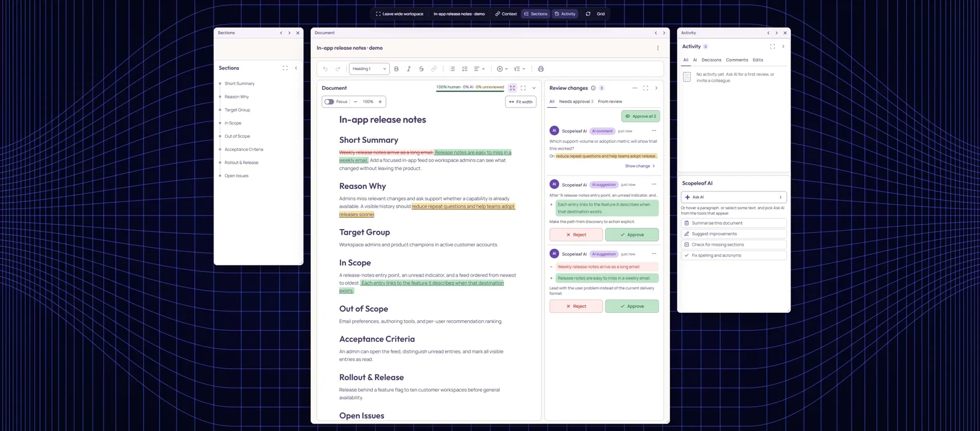Open the Document panel three-dot menu

pyautogui.click(x=657, y=48)
